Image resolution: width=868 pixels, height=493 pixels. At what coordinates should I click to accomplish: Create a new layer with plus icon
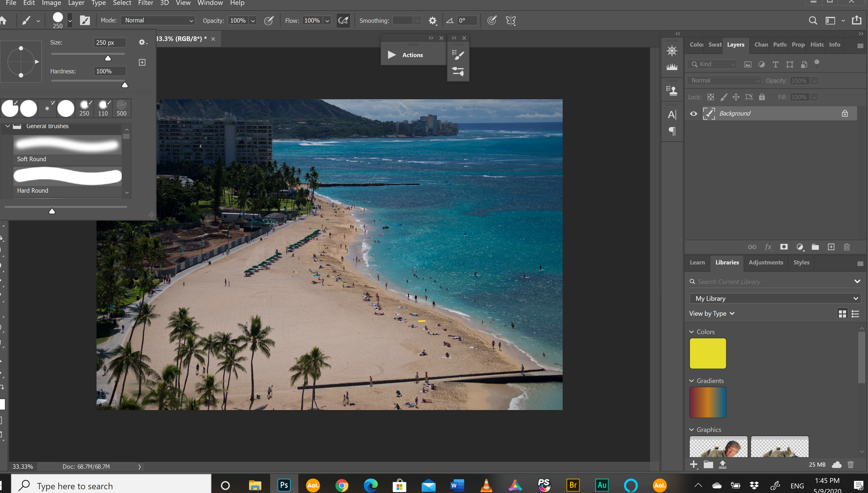[831, 247]
